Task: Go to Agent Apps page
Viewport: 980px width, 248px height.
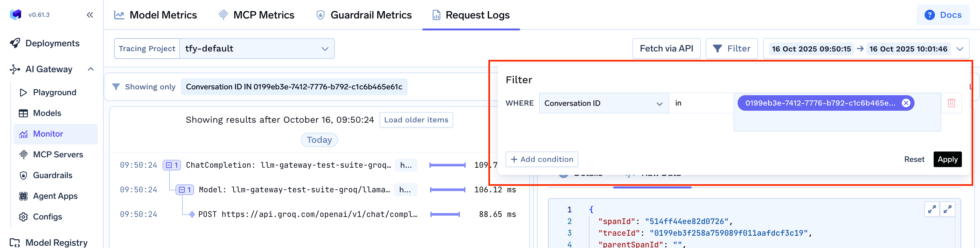Action: [x=55, y=196]
